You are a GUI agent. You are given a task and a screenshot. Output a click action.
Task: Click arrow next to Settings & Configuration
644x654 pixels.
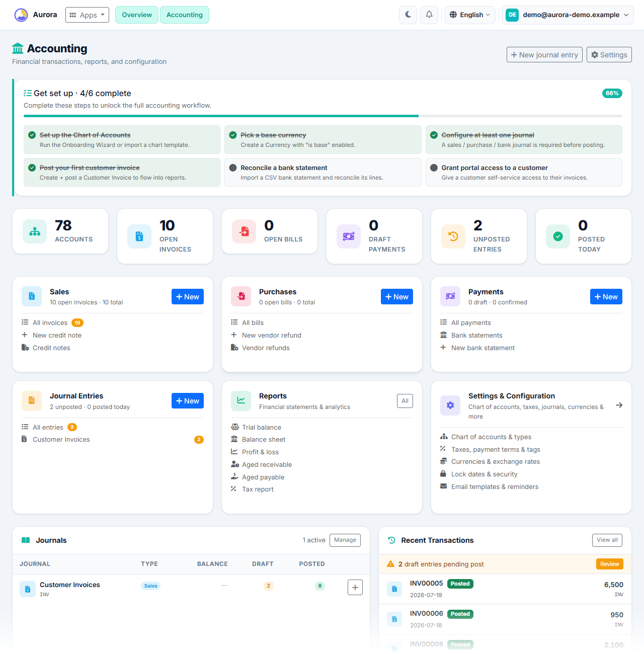619,405
